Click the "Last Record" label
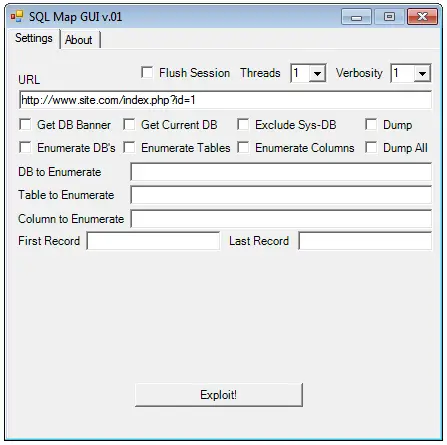 (259, 241)
